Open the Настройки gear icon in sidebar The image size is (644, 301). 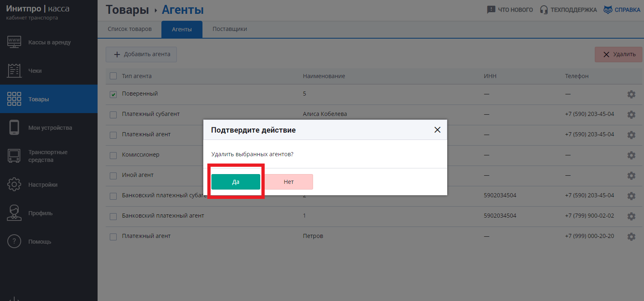(14, 184)
